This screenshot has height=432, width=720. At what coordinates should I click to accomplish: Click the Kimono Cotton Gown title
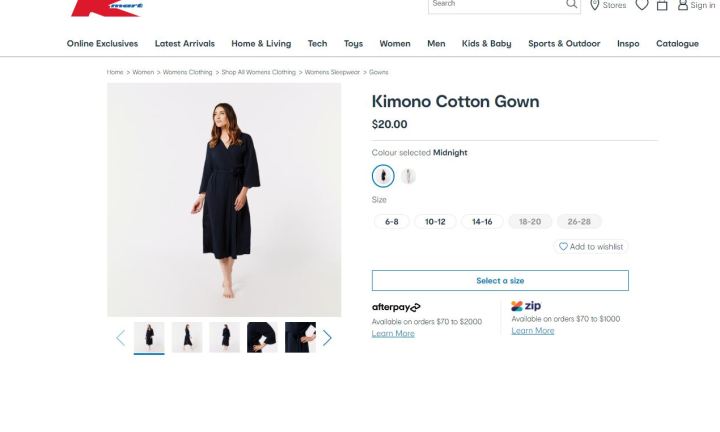point(456,101)
